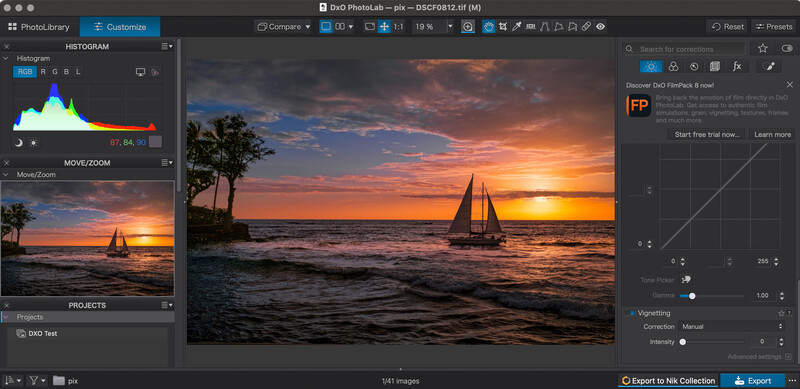The height and width of the screenshot is (389, 800).
Task: Select the Horizon leveling tool
Action: click(531, 27)
